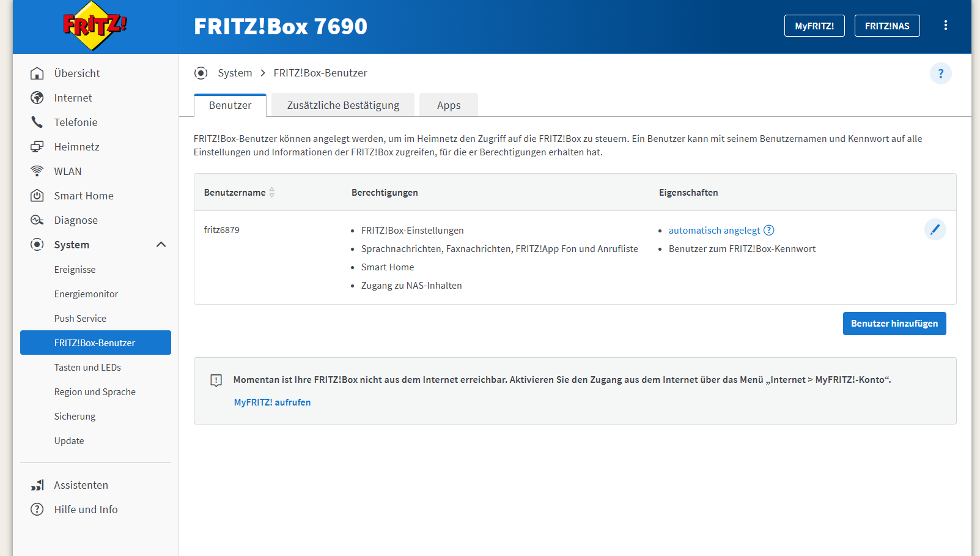
Task: Click Benutzer zum FRITZ!Box-Kennwort text
Action: point(742,249)
